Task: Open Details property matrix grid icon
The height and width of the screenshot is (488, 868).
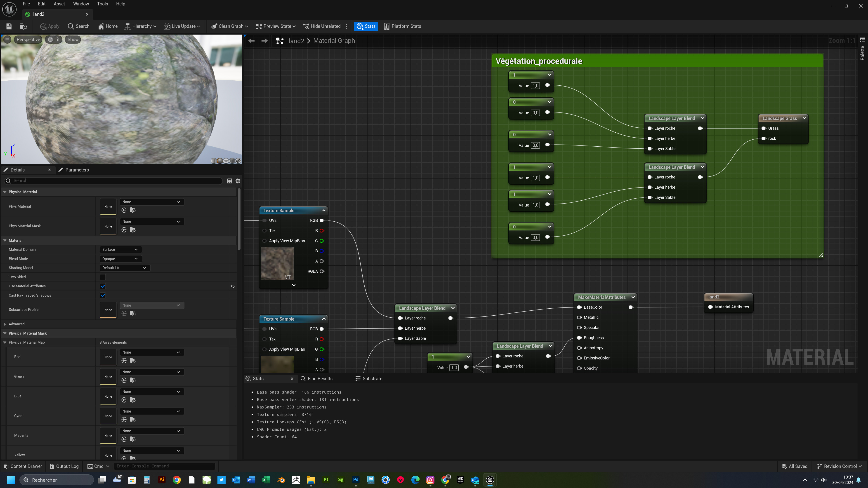Action: pos(229,181)
